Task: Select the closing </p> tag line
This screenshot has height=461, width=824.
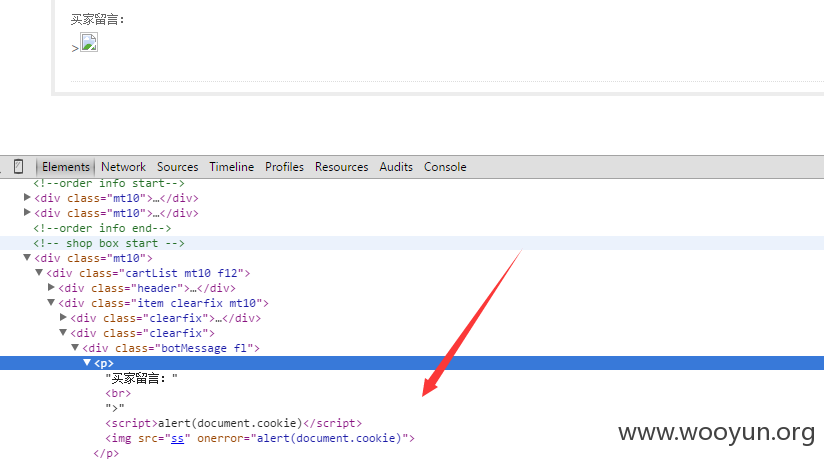Action: 106,453
